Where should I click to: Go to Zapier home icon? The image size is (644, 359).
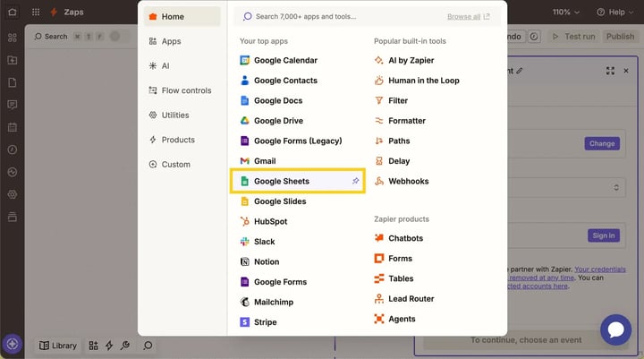[x=13, y=12]
